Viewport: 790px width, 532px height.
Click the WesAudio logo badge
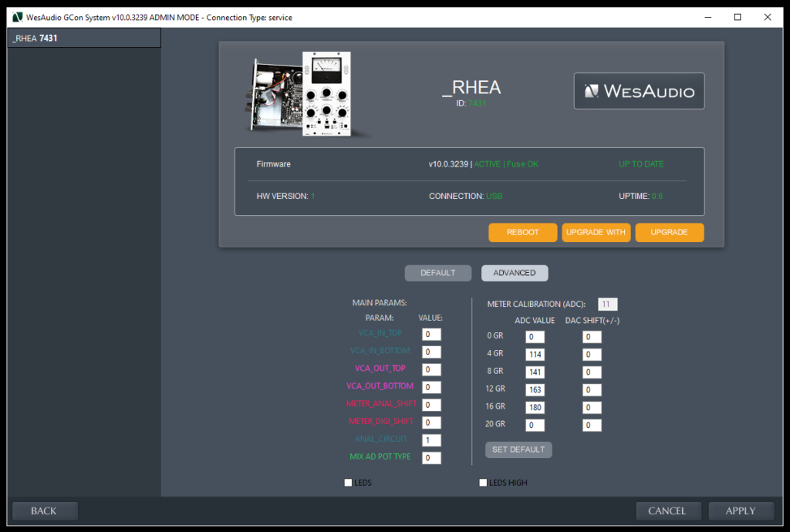pos(639,91)
